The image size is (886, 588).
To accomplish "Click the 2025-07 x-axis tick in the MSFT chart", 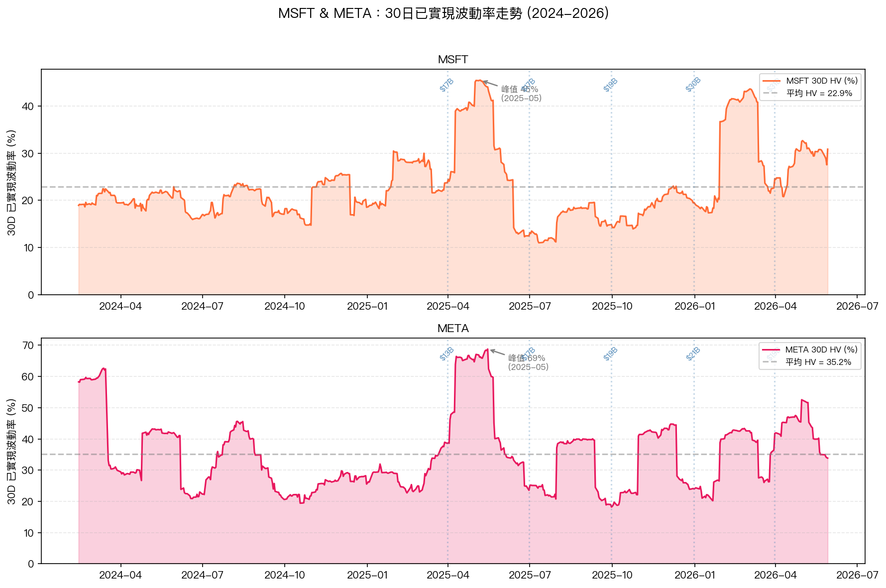I will (530, 306).
